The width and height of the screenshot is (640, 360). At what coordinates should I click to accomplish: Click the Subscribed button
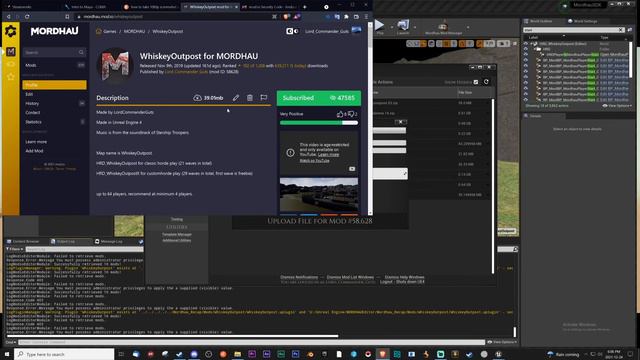pos(319,98)
